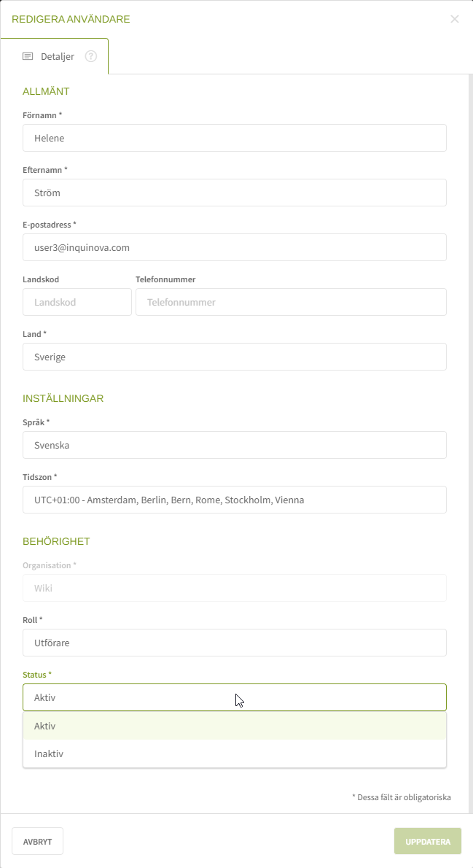This screenshot has width=473, height=868.
Task: Click the UPPDATERA button
Action: pos(427,841)
